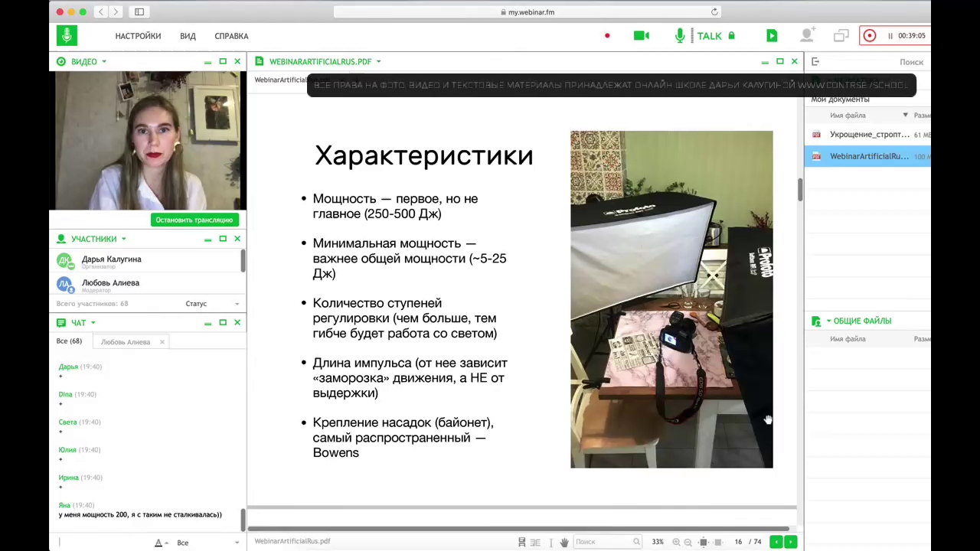Open the Статус dropdown in participants panel

[212, 304]
